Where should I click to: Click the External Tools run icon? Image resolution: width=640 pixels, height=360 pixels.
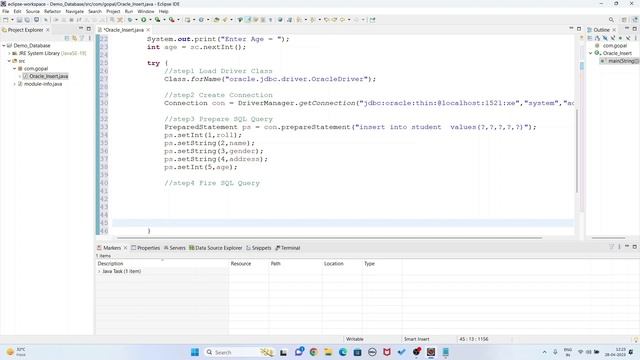tap(172, 20)
